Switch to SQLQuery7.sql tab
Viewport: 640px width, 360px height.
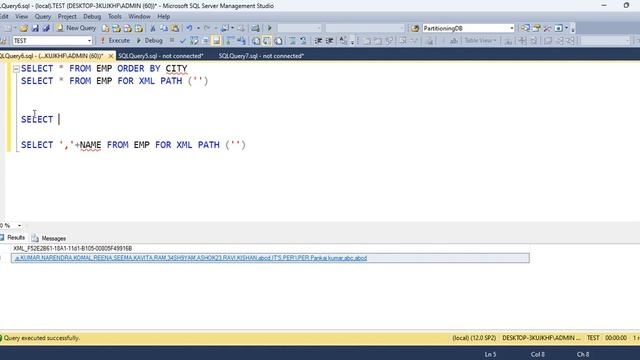click(x=261, y=56)
